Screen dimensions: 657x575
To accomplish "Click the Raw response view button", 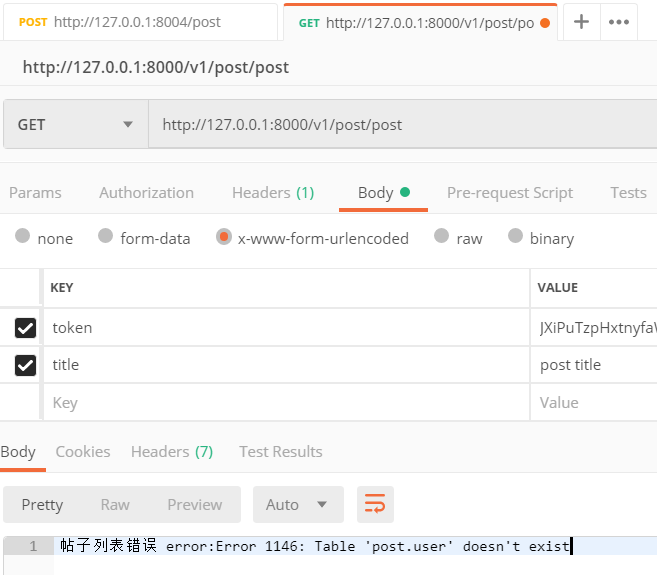I will coord(115,504).
